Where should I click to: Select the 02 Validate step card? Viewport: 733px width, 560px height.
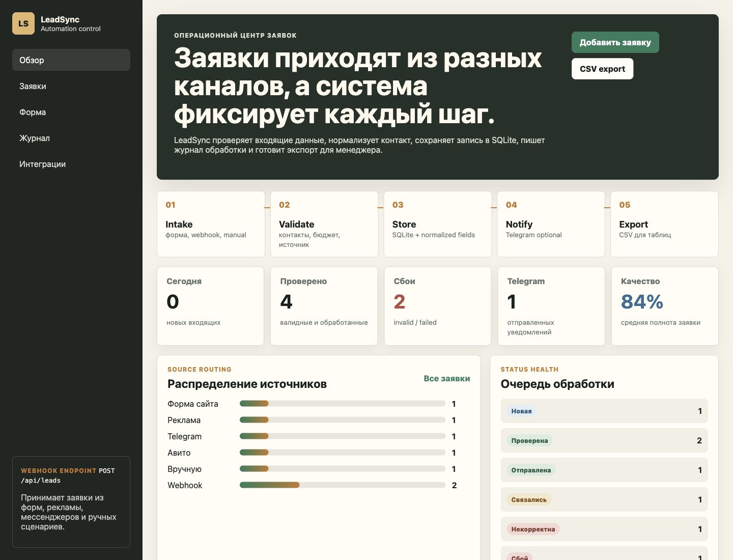click(324, 224)
